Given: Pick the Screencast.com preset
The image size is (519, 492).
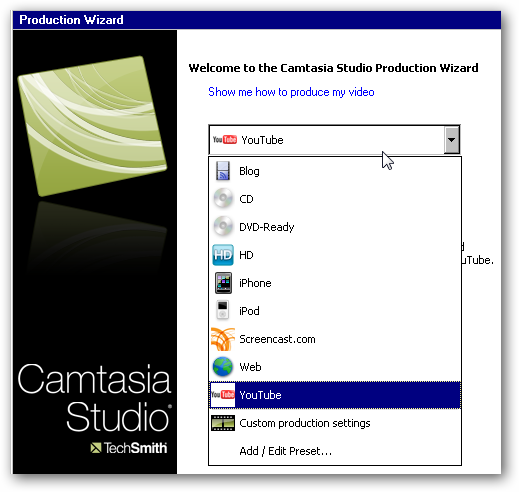Looking at the screenshot, I should [x=335, y=339].
